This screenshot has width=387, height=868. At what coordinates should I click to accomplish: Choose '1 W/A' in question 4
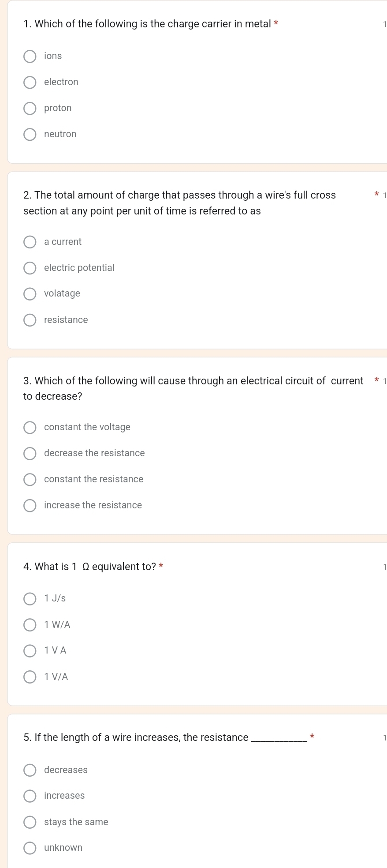pos(30,624)
